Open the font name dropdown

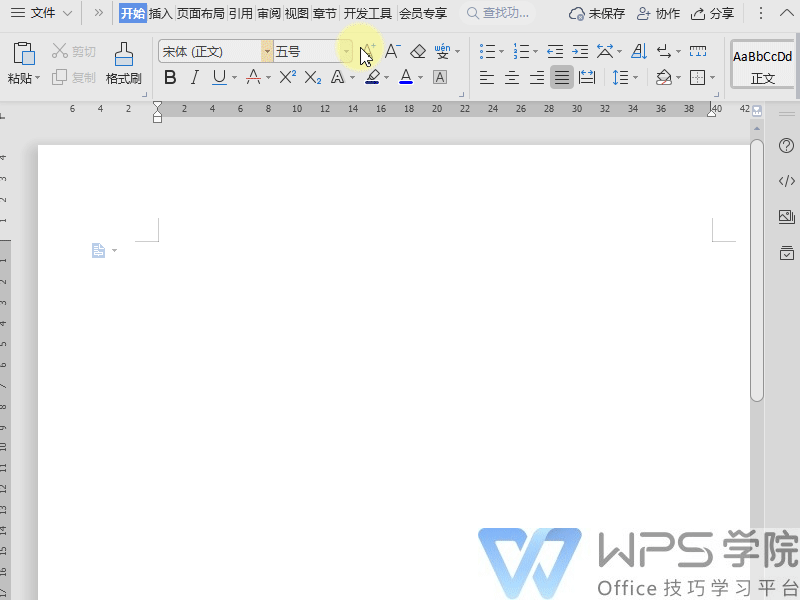click(266, 50)
